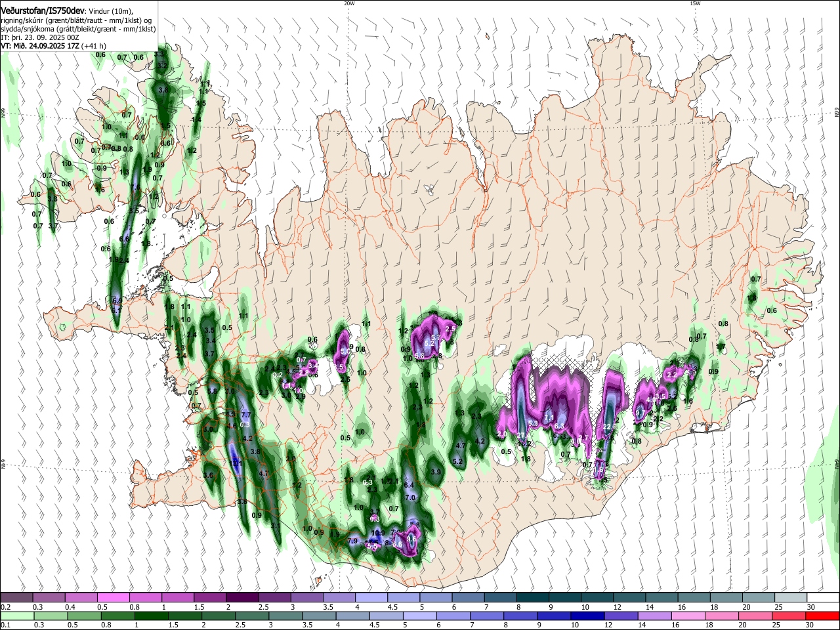Click the dark navy blue swatch in rain legend
This screenshot has height=630, width=840.
point(587,616)
